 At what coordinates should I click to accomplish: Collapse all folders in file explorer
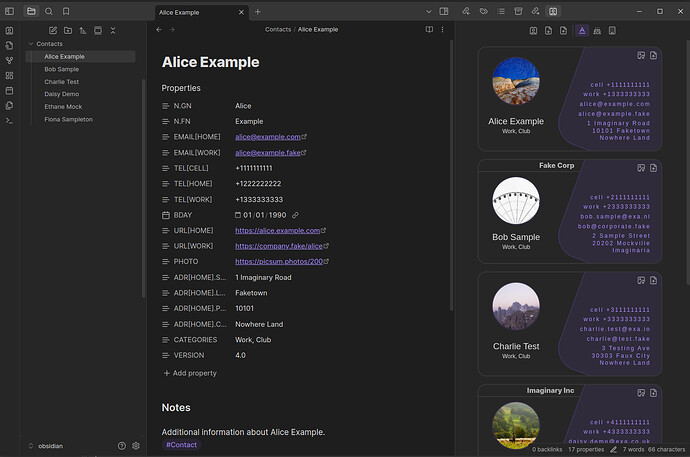pos(113,30)
